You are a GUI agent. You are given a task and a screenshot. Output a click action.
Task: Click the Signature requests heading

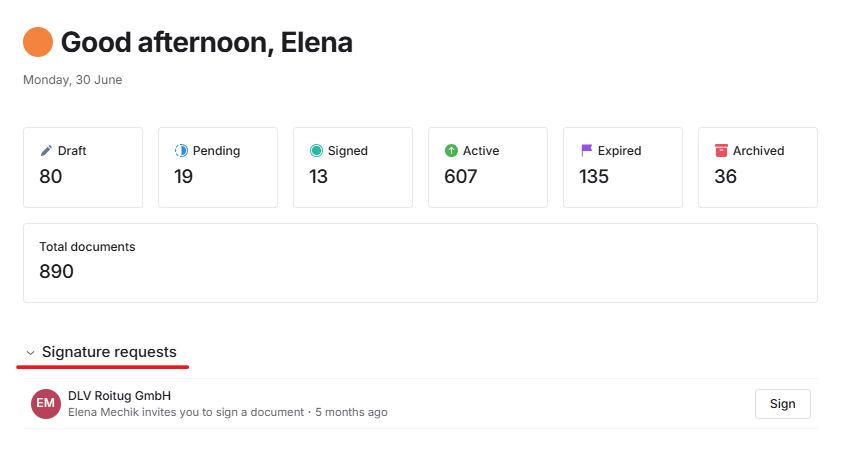tap(109, 352)
